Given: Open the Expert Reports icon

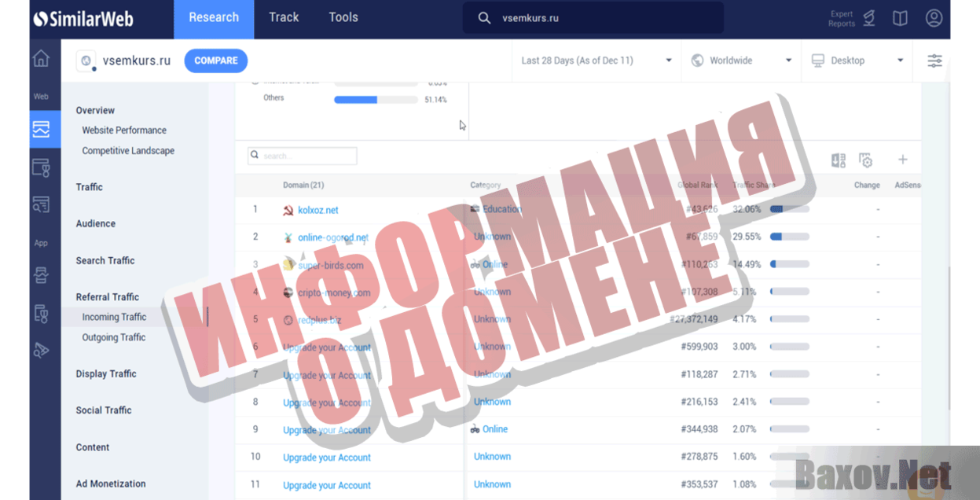Looking at the screenshot, I should [x=868, y=18].
